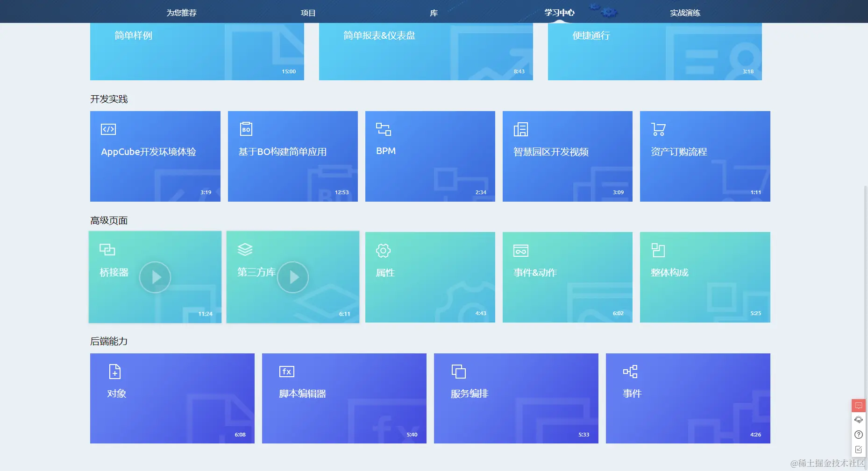Open the 资产订购流程 title
This screenshot has width=868, height=471.
679,152
